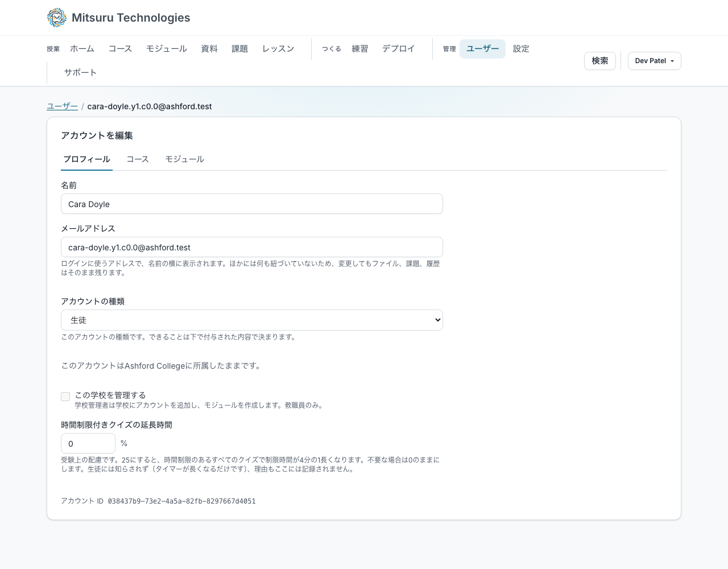Open the Dev Patel user dropdown
The image size is (728, 569).
click(x=655, y=61)
